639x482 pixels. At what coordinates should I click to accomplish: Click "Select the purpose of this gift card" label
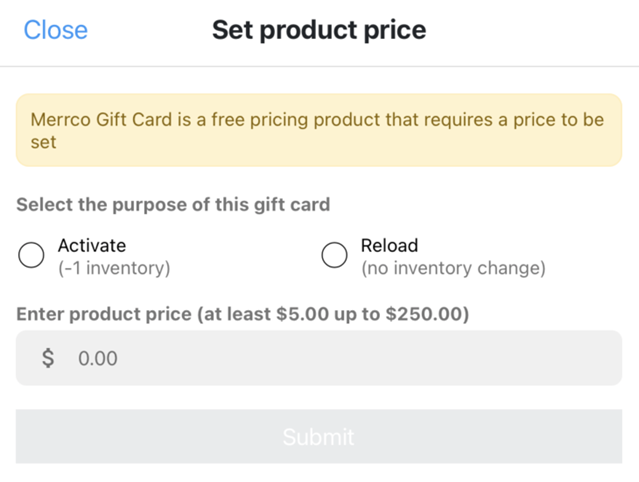[173, 205]
